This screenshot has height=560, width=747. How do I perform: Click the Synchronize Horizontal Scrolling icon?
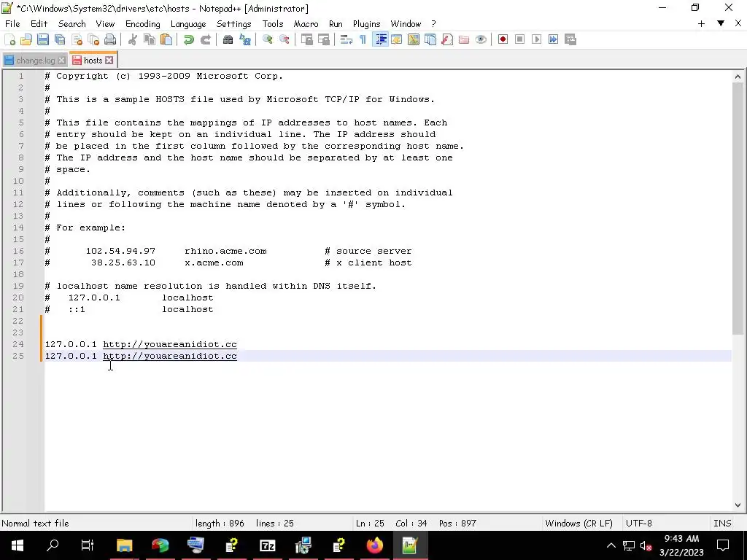point(323,39)
